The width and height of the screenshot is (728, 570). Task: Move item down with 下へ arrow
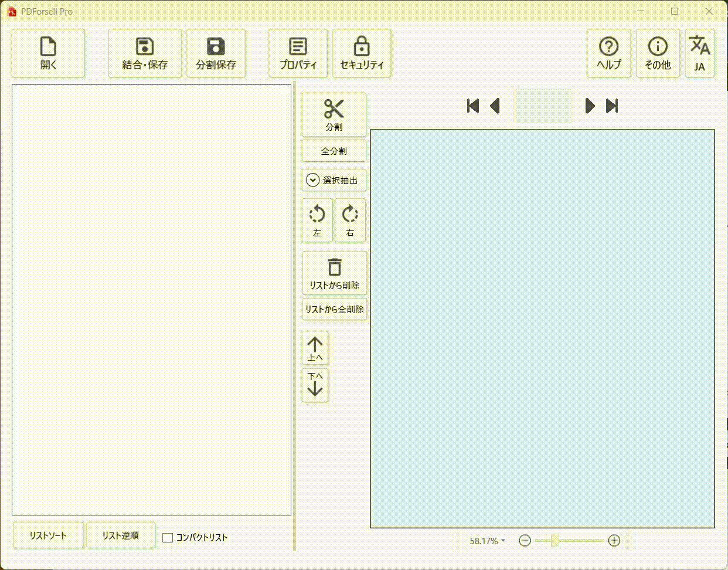point(315,385)
